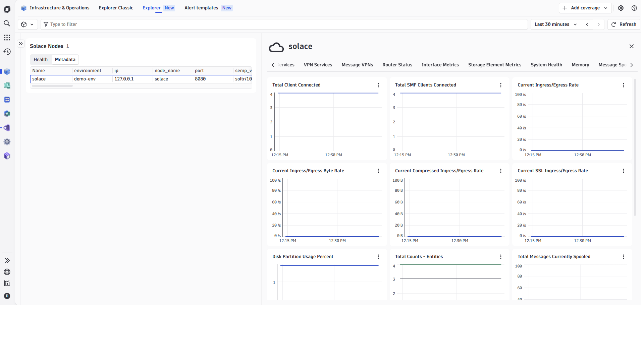Open Total Client Connected chart options menu
The image size is (644, 362).
click(378, 85)
